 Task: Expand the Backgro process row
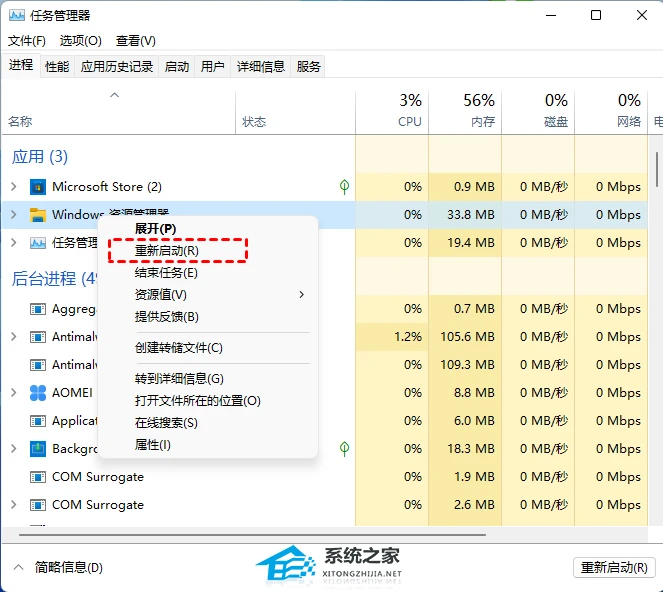14,448
